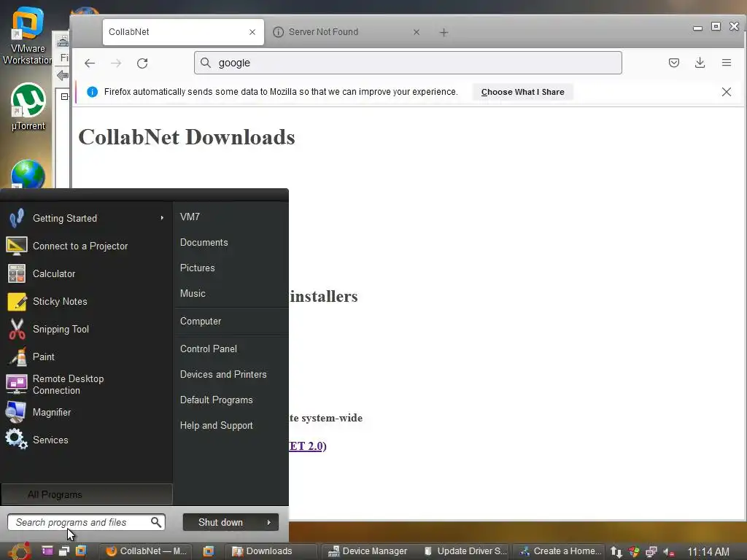The width and height of the screenshot is (747, 560).
Task: Switch to Update Driver Software taskbar button
Action: click(x=465, y=551)
